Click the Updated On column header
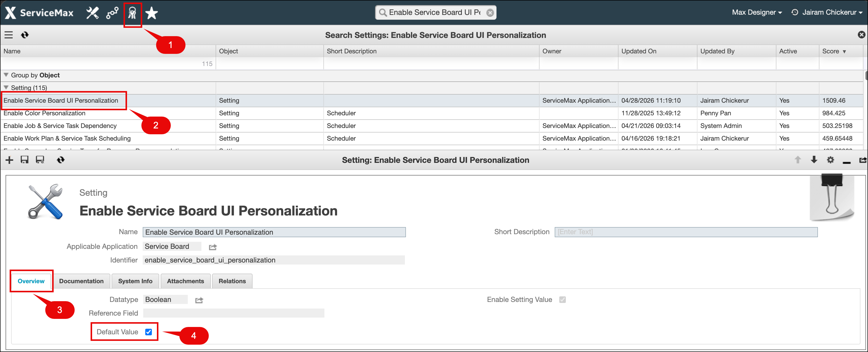This screenshot has height=352, width=868. 657,51
